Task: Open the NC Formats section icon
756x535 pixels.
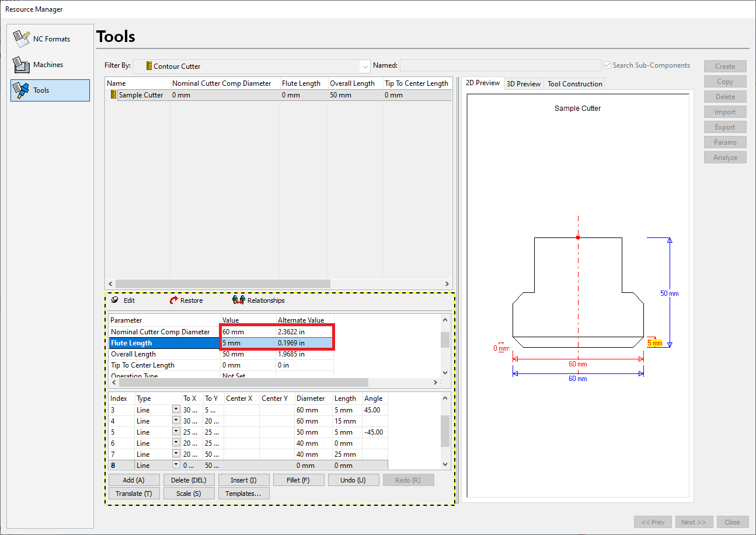Action: tap(21, 39)
